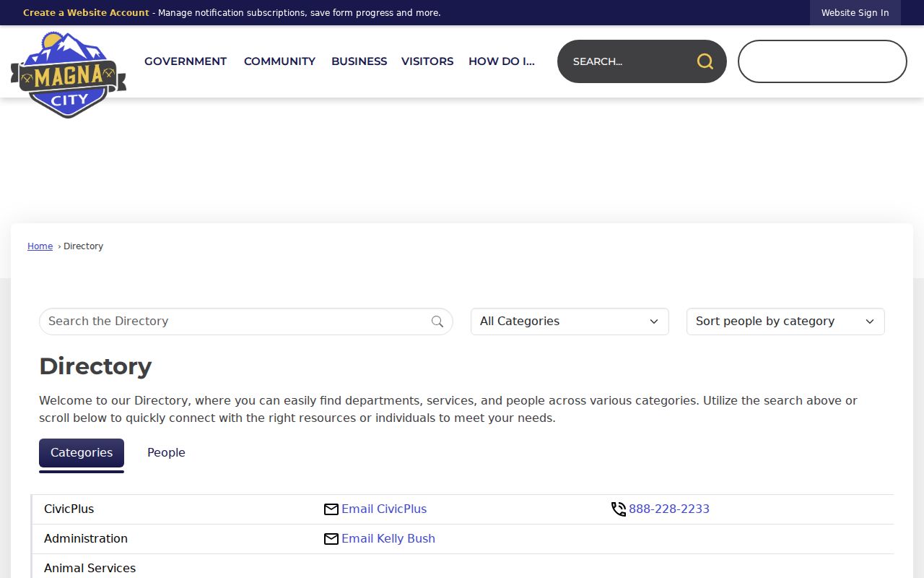Click the Website Sign In button

coord(855,13)
